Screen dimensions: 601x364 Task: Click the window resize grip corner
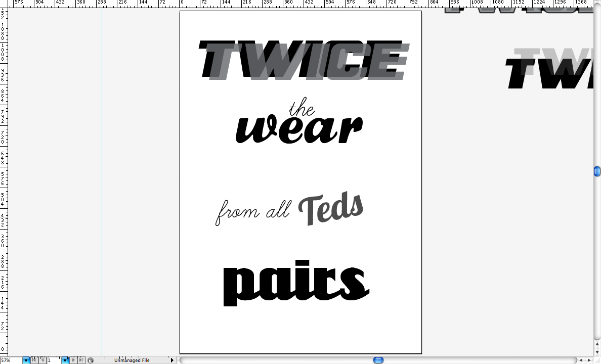[x=597, y=360]
